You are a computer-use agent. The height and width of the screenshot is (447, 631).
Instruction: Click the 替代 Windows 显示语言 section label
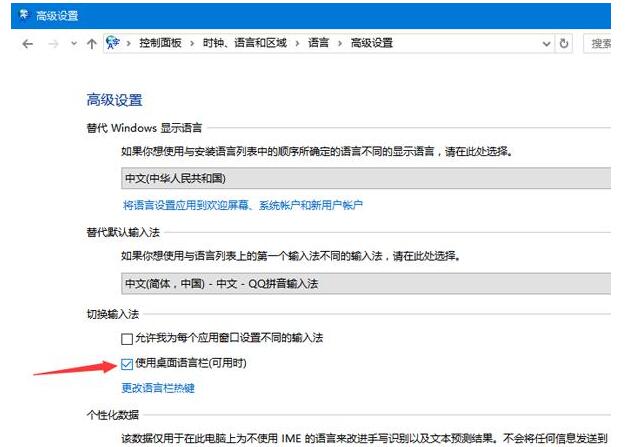(x=144, y=128)
